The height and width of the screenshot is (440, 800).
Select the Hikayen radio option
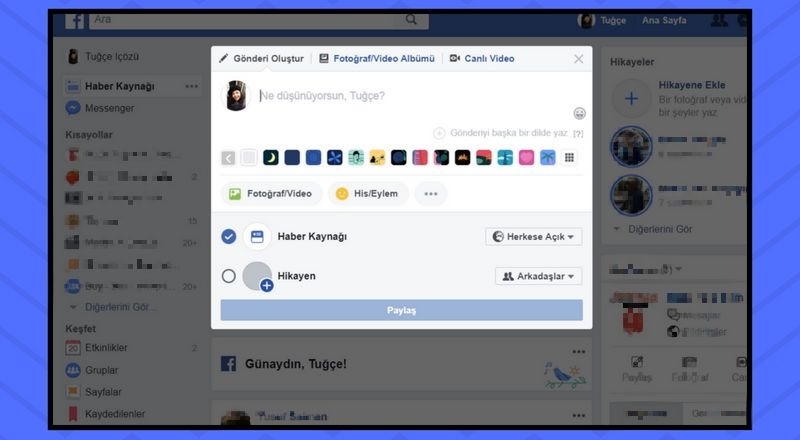pyautogui.click(x=228, y=276)
